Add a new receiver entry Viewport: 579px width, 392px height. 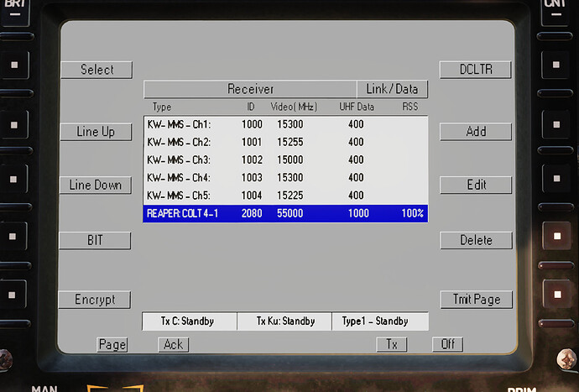[476, 132]
